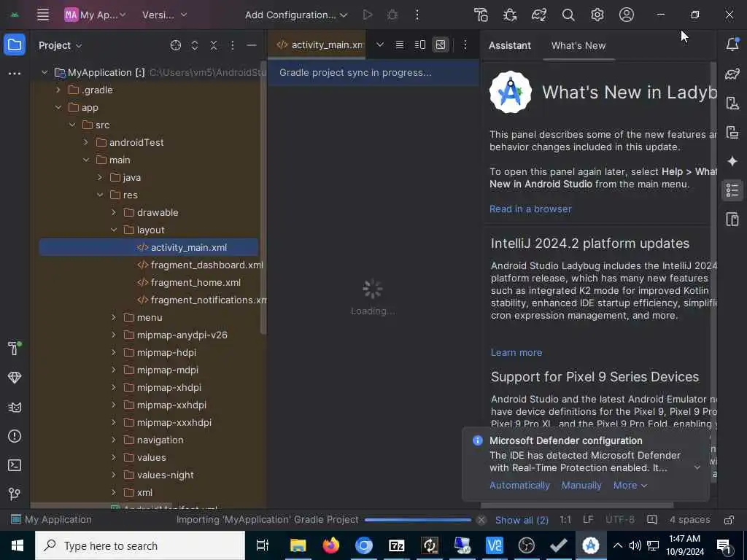
Task: Open the account profile icon
Action: click(626, 15)
